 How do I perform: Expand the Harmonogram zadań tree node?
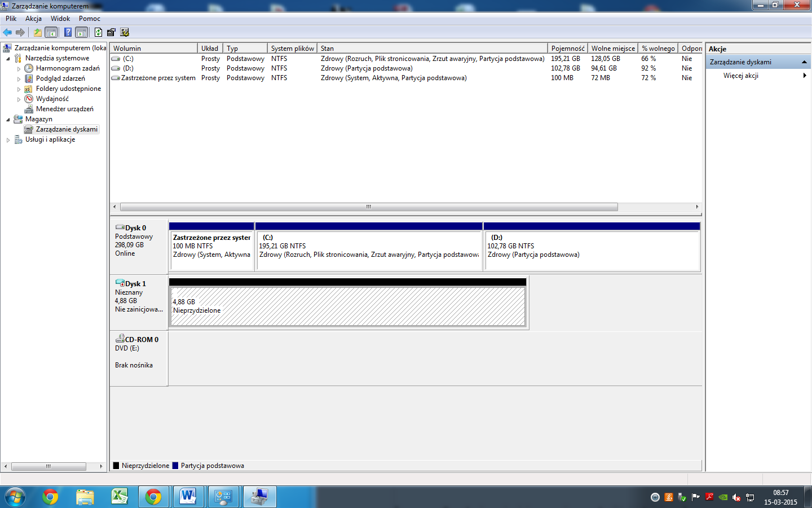coord(19,69)
